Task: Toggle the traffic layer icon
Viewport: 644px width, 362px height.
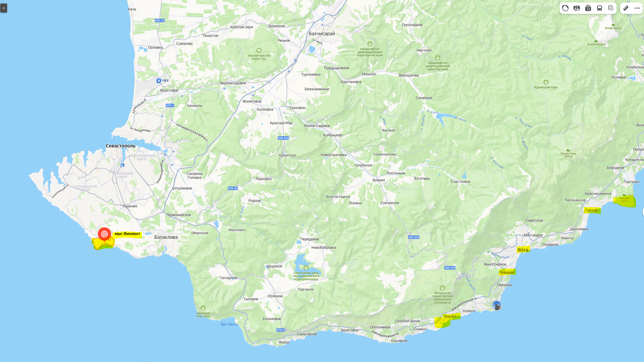Action: point(565,8)
